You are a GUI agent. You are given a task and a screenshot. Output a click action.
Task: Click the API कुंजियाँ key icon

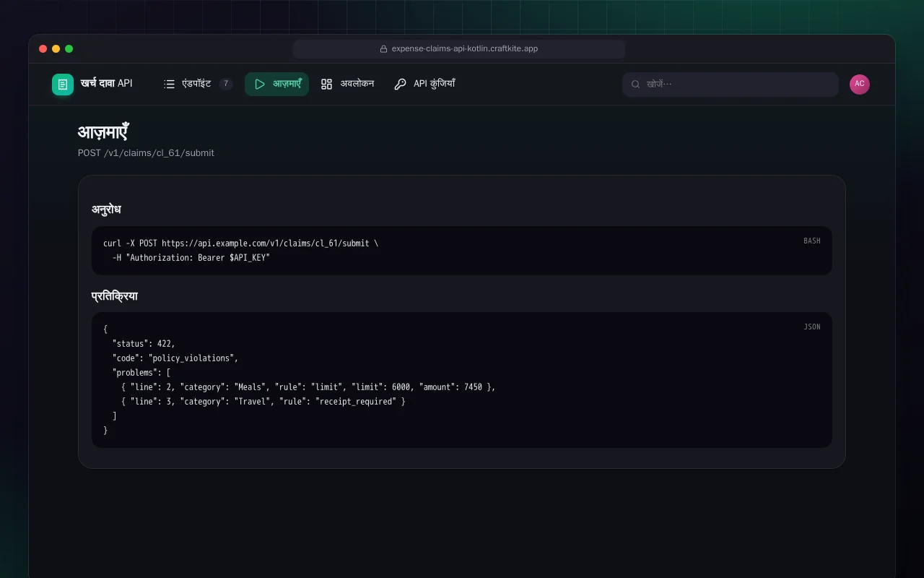pyautogui.click(x=400, y=84)
